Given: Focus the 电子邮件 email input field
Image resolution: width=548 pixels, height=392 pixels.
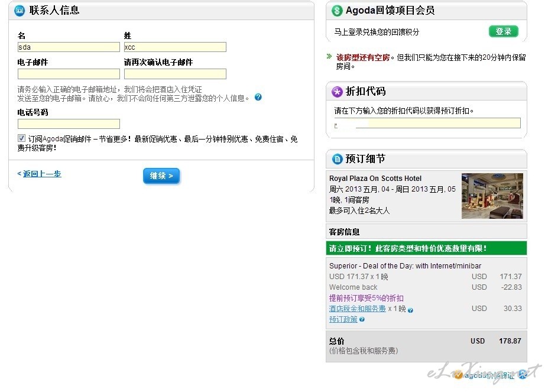Looking at the screenshot, I should [69, 74].
